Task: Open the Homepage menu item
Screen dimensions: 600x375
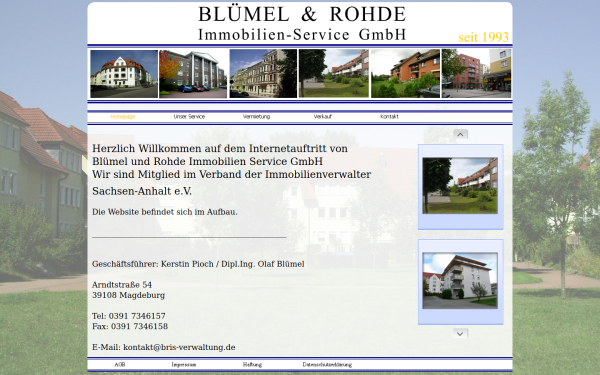Action: click(x=122, y=117)
